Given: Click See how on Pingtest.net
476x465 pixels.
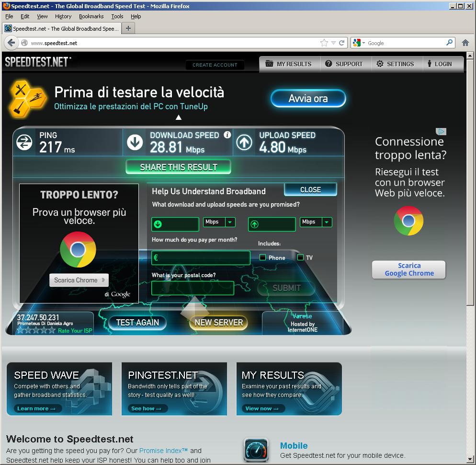Looking at the screenshot, I should [x=147, y=408].
